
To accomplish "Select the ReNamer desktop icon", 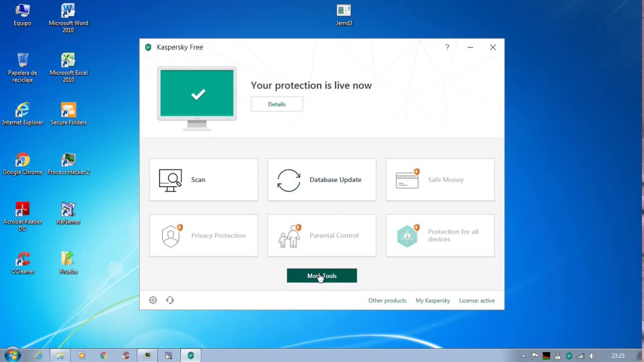I will (68, 213).
